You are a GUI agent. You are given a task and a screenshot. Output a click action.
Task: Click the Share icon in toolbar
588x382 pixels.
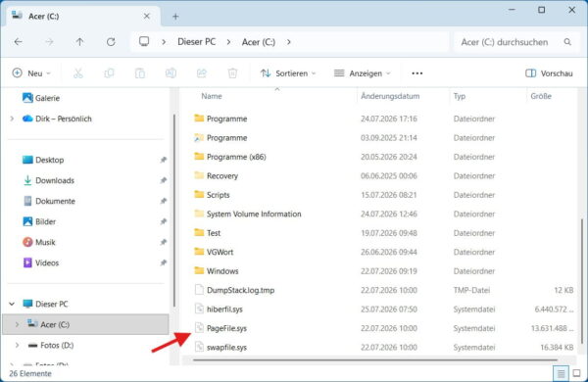(202, 73)
